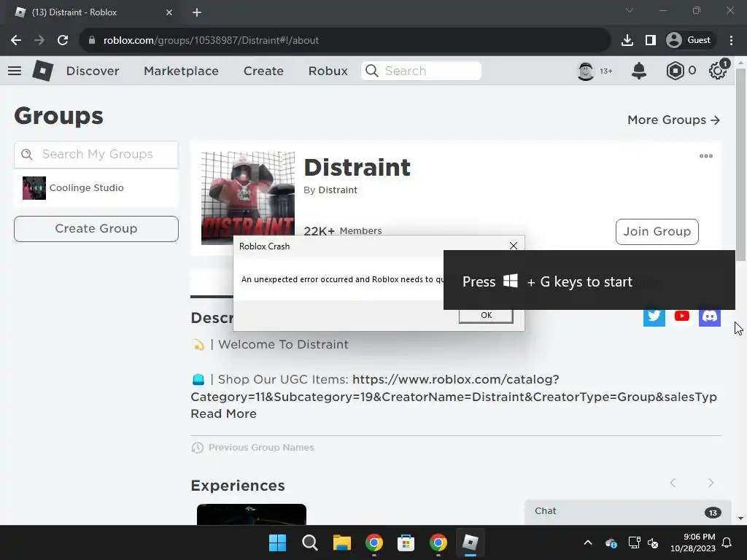Click the Roblox logo home icon
The height and width of the screenshot is (560, 747).
pos(43,71)
